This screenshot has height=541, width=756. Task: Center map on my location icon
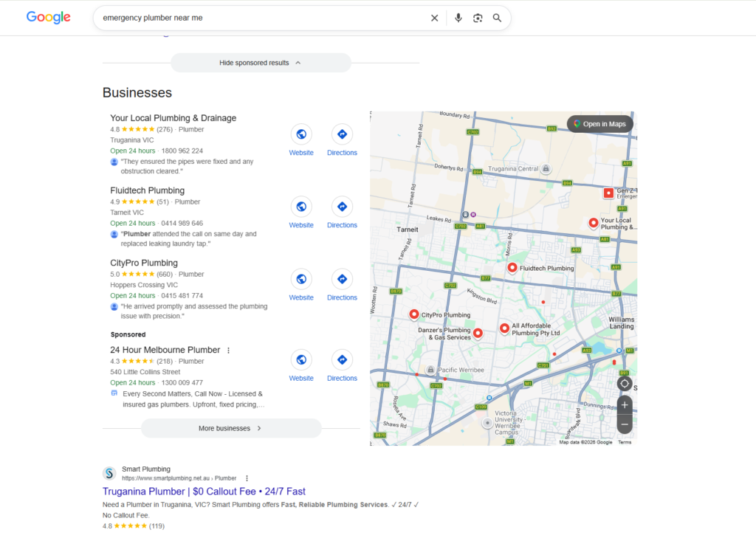pyautogui.click(x=625, y=384)
